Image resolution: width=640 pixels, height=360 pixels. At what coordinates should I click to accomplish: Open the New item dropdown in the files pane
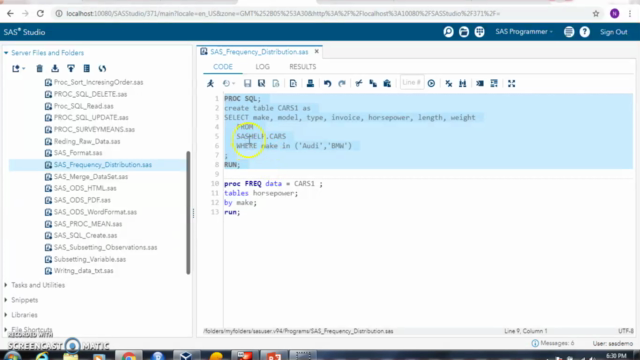pyautogui.click(x=18, y=68)
